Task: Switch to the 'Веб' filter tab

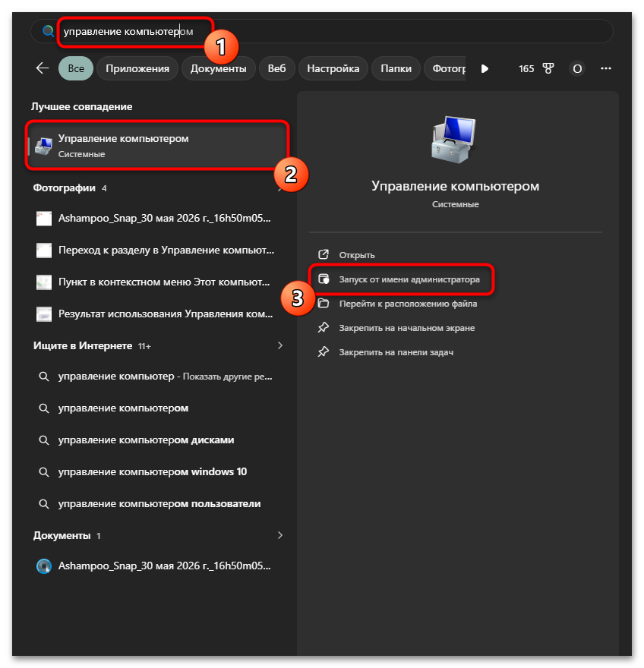Action: tap(276, 68)
